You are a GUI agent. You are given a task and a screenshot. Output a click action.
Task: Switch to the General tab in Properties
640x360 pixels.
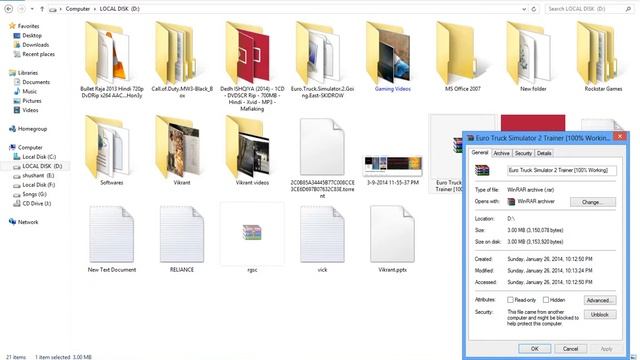tap(480, 152)
